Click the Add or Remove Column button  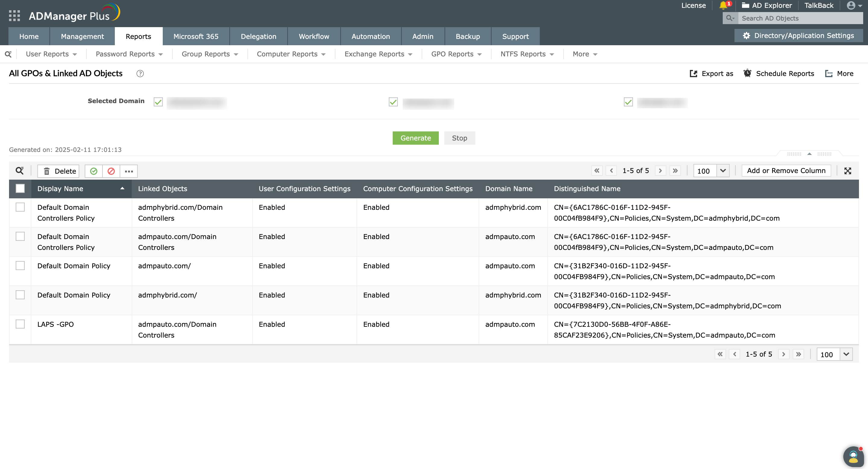786,171
